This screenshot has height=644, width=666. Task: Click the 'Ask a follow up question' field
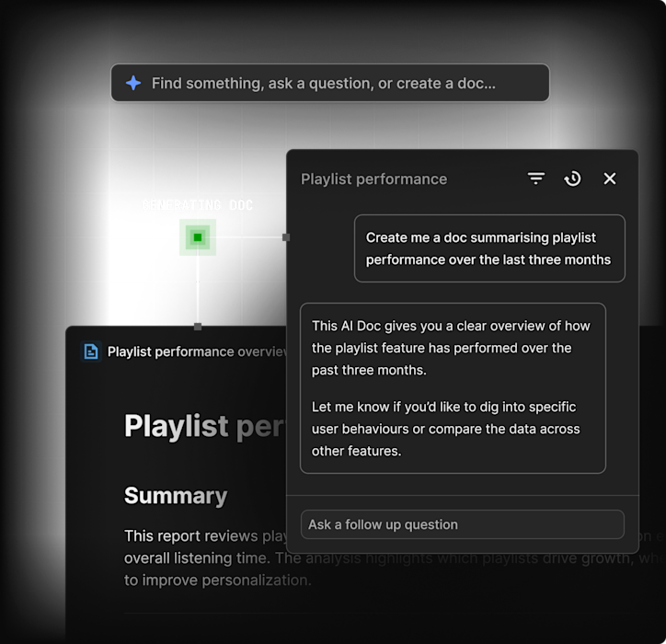click(462, 524)
